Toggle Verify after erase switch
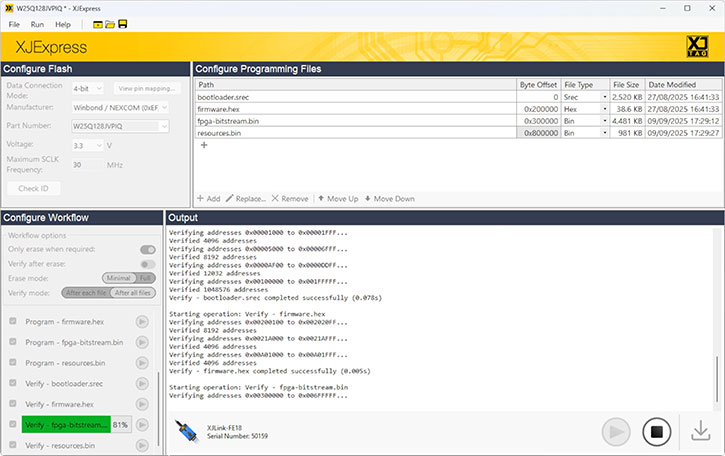 click(x=148, y=265)
